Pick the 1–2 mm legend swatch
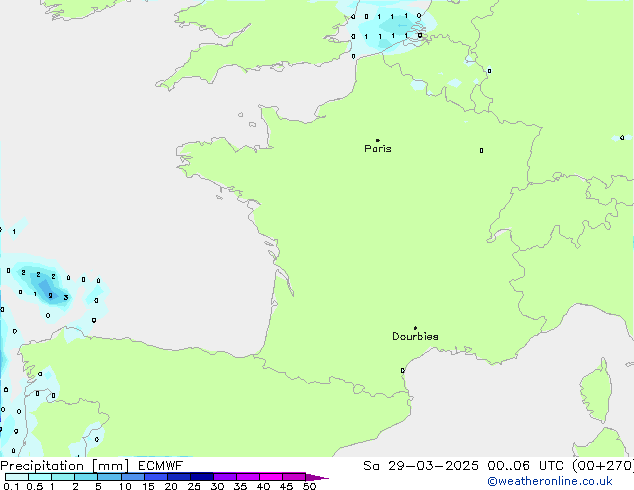Screen dimensions: 634x490 pos(63,477)
